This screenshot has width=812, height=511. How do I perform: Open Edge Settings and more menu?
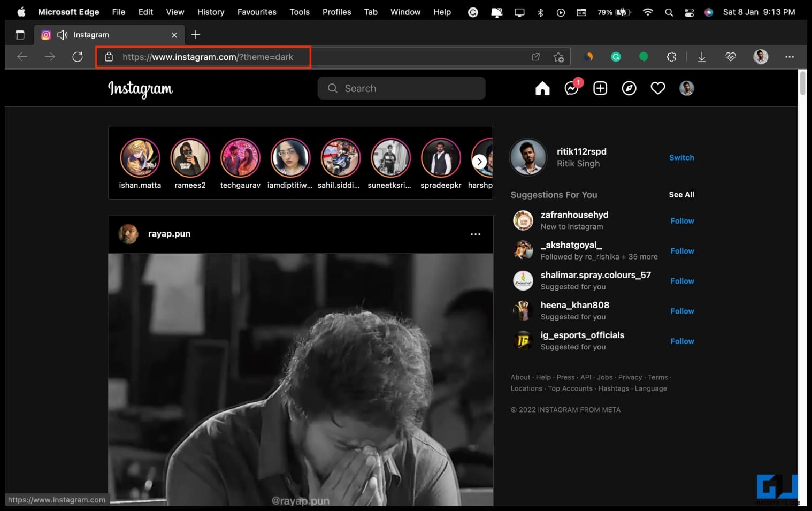(x=790, y=57)
